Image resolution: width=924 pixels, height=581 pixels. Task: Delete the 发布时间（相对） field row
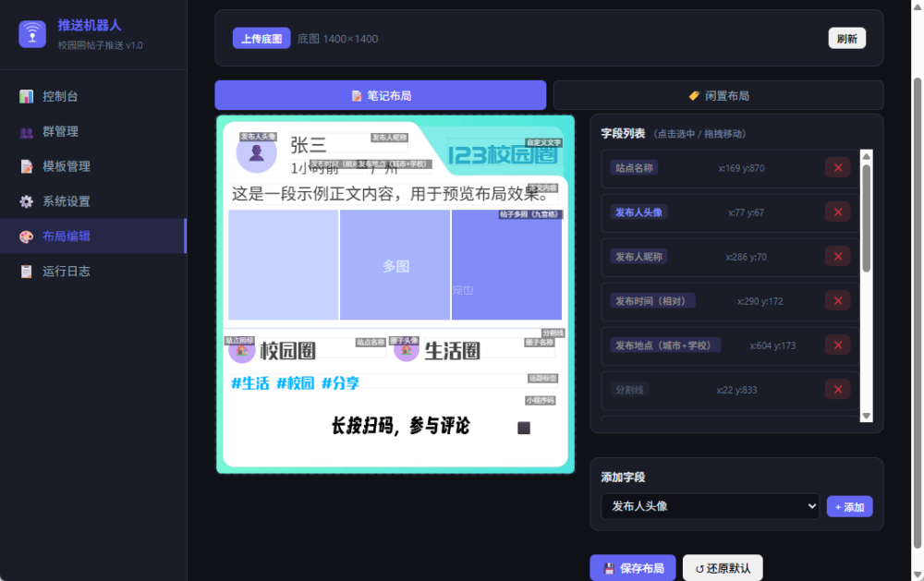837,301
